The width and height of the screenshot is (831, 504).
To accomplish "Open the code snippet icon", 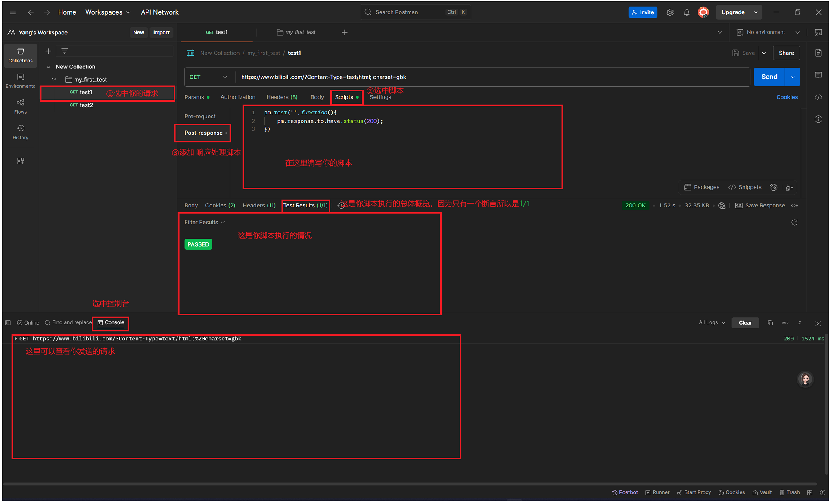I will click(819, 97).
